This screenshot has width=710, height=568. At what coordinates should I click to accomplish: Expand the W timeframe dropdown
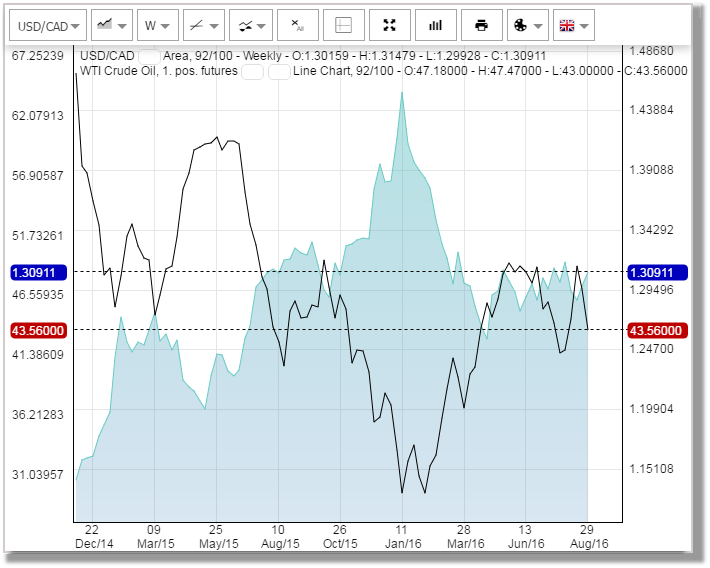pyautogui.click(x=156, y=25)
